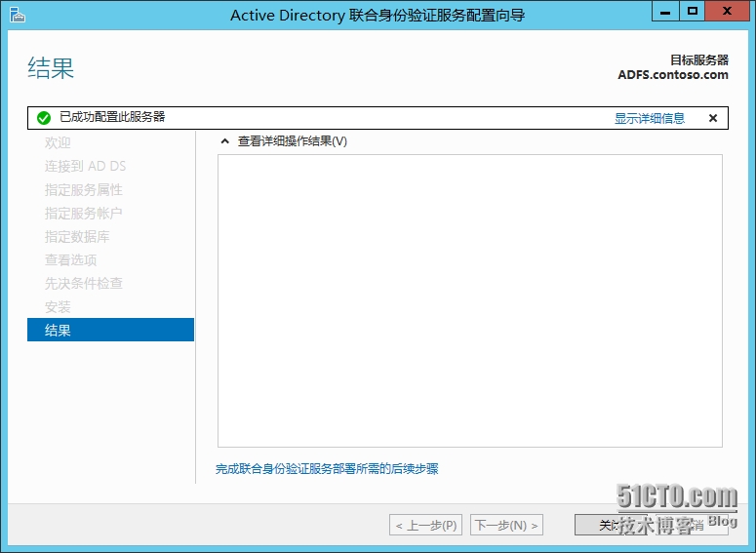
Task: Click the AD FS wizard title bar icon
Action: [x=17, y=14]
